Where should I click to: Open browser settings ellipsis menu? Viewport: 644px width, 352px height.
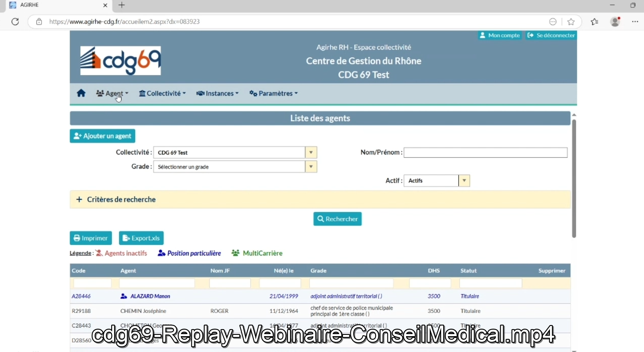[x=635, y=22]
